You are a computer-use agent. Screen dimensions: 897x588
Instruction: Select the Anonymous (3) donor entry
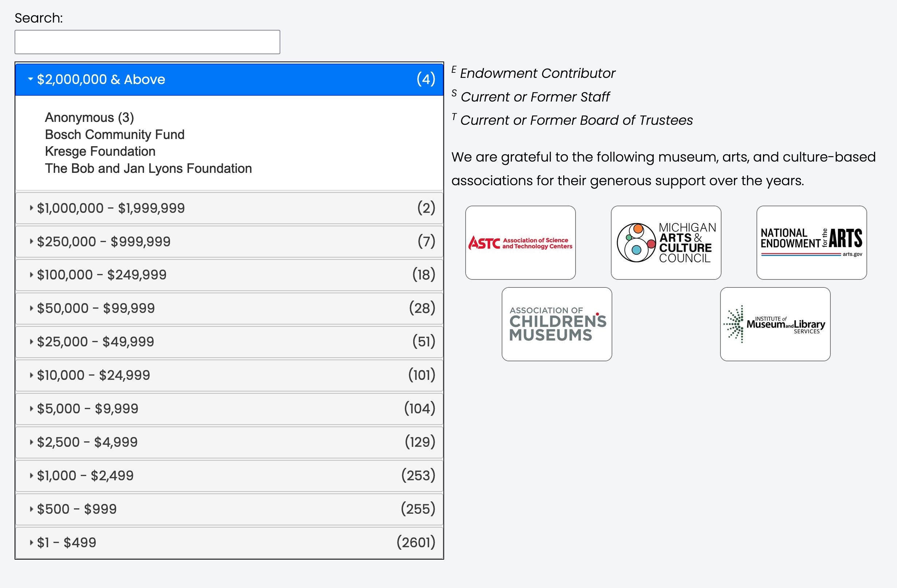pyautogui.click(x=89, y=118)
